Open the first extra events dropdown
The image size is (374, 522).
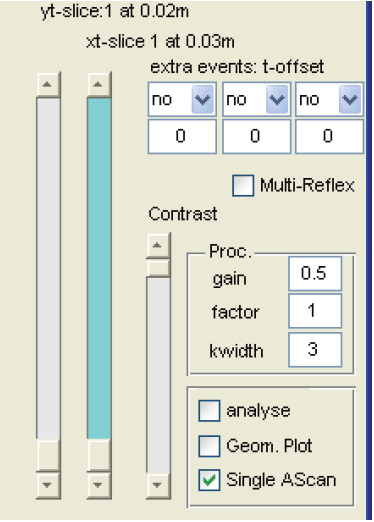click(202, 99)
